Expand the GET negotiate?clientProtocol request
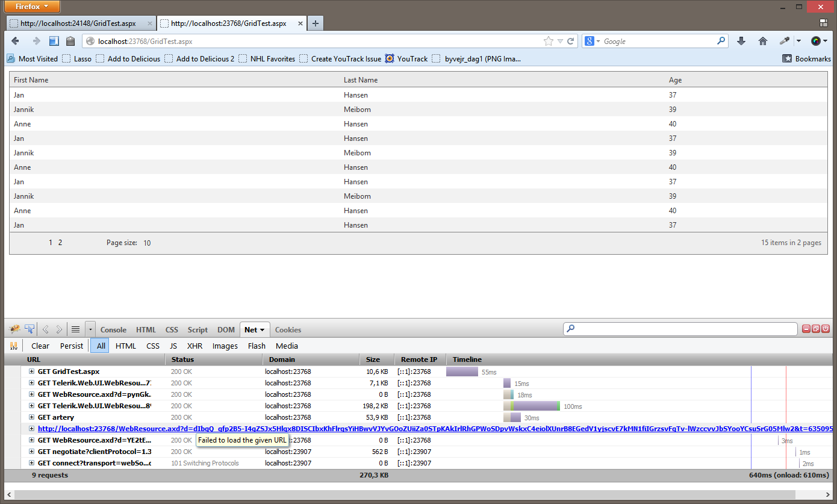Viewport: 837px width, 504px height. click(32, 452)
